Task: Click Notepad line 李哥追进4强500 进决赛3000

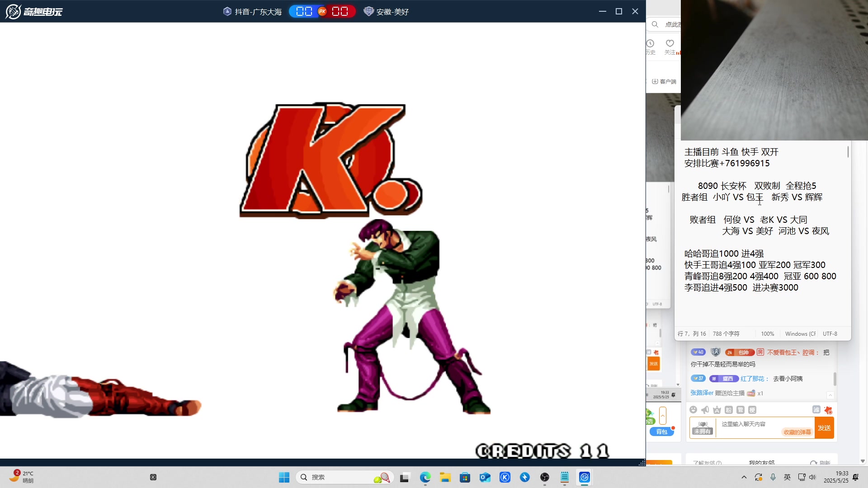Action: click(741, 287)
